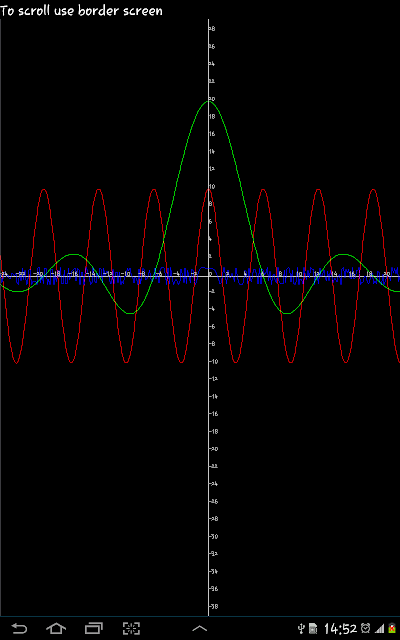Tap the Back navigation arrow icon
Screen dimensions: 400x640
18,629
